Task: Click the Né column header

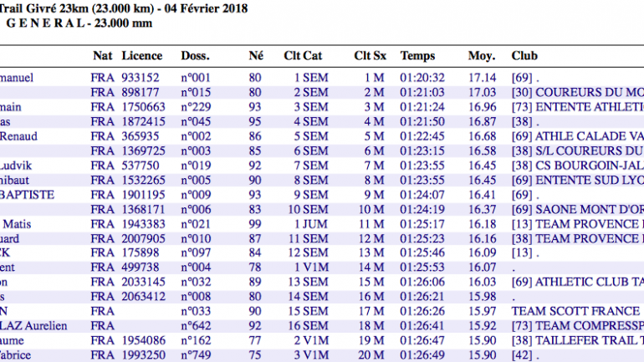Action: (255, 56)
